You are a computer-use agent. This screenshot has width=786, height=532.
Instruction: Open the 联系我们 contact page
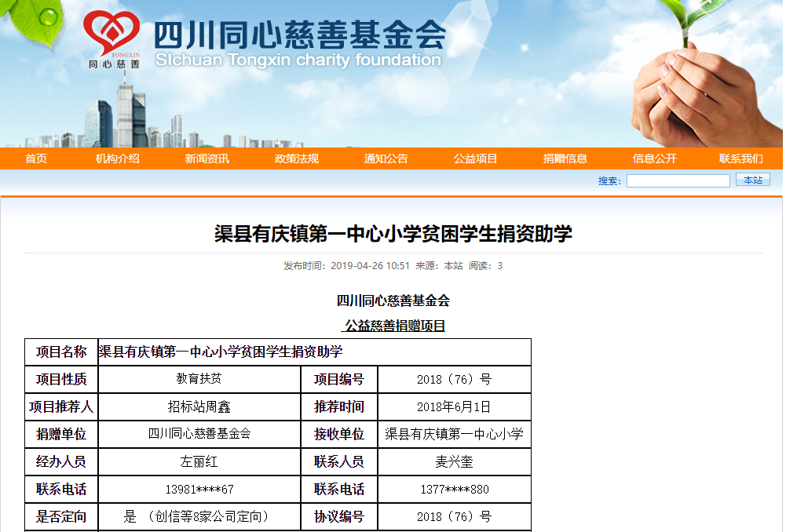point(740,159)
